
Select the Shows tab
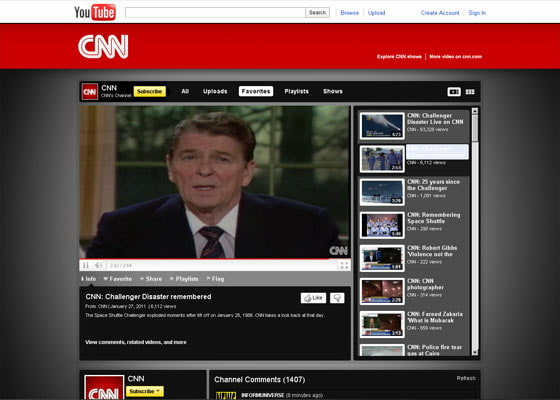point(333,91)
